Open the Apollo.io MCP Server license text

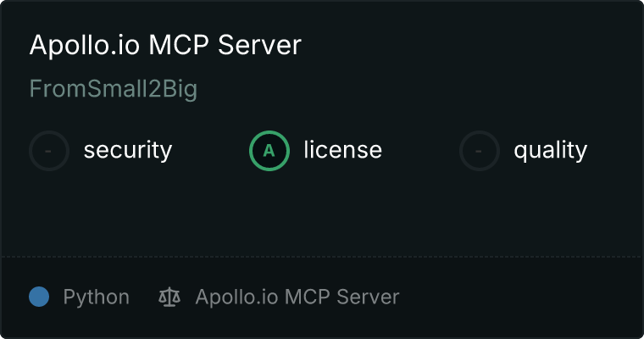tap(297, 297)
